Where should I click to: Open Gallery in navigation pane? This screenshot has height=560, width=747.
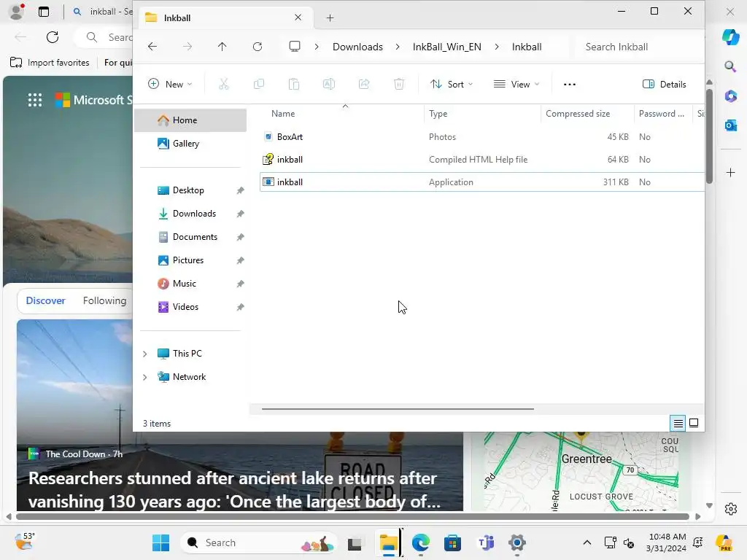pos(190,144)
